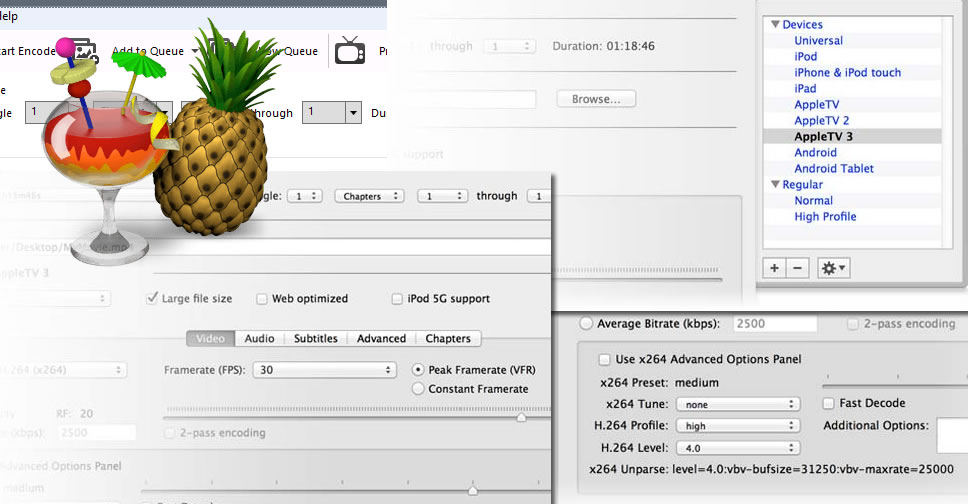Click the TV preview icon in toolbar

pos(349,51)
